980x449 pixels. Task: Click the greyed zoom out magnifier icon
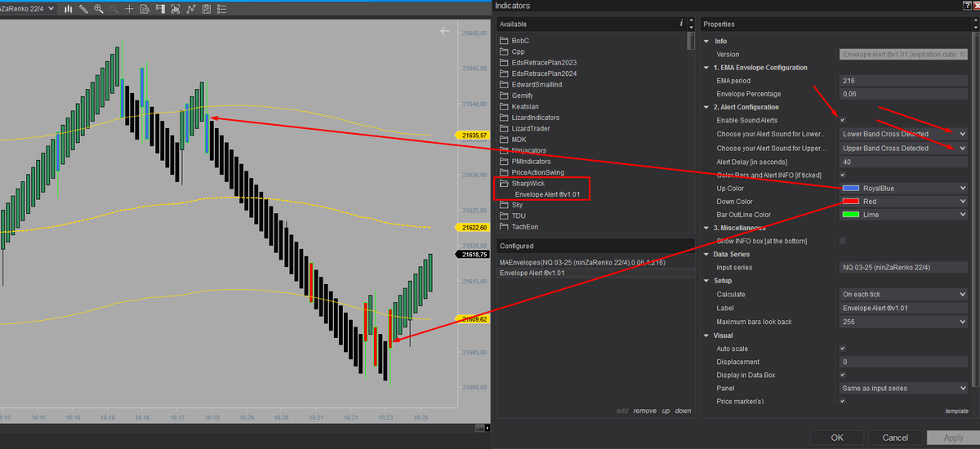(114, 9)
